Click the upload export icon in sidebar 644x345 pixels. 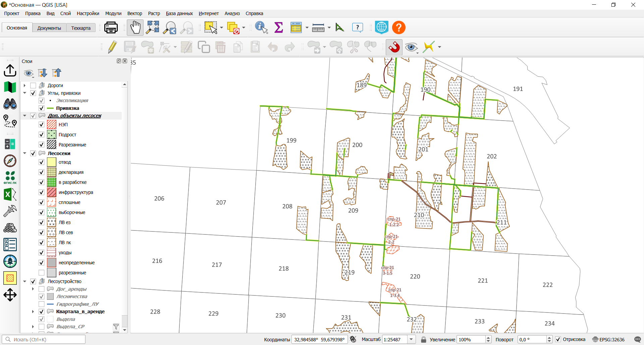[10, 70]
